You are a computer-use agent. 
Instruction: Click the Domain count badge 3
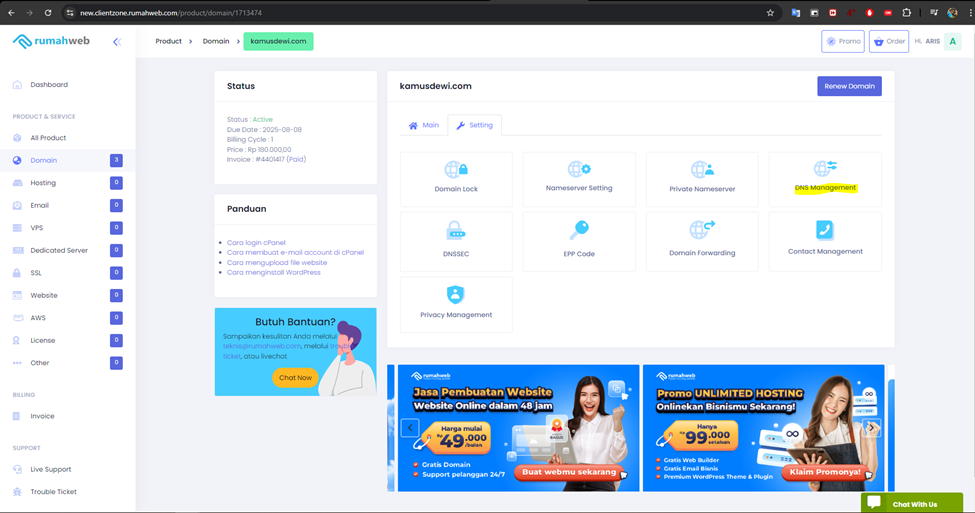click(116, 160)
